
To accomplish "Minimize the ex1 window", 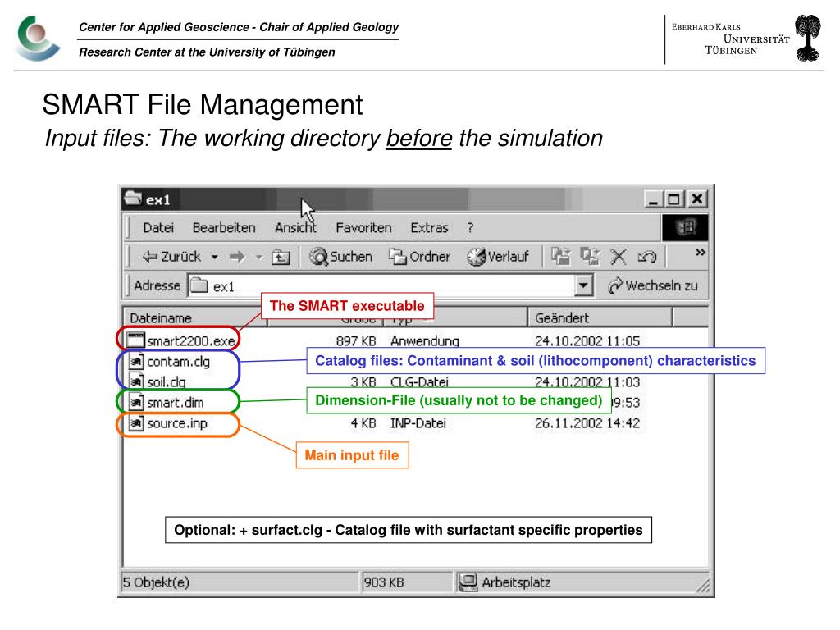I will [653, 199].
